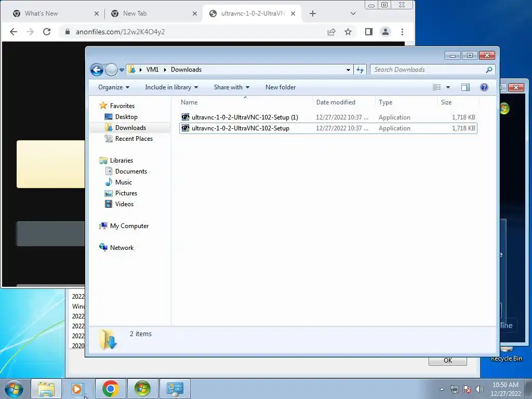Reload the anonfiles page
The image size is (532, 399).
coord(47,32)
